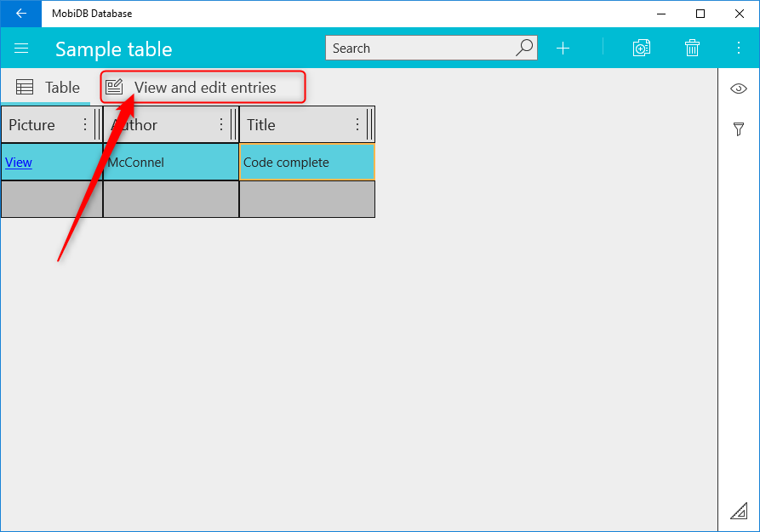
Task: Select the empty cell below View link
Action: coord(52,199)
